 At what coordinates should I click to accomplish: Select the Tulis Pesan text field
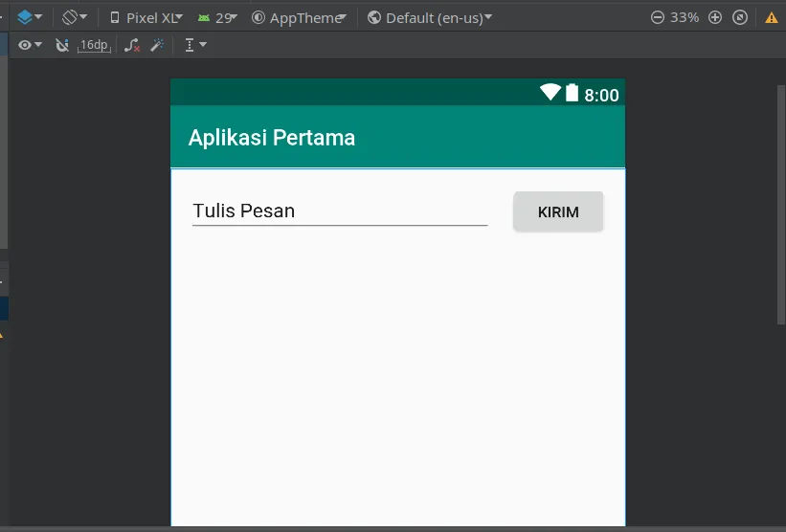click(340, 211)
